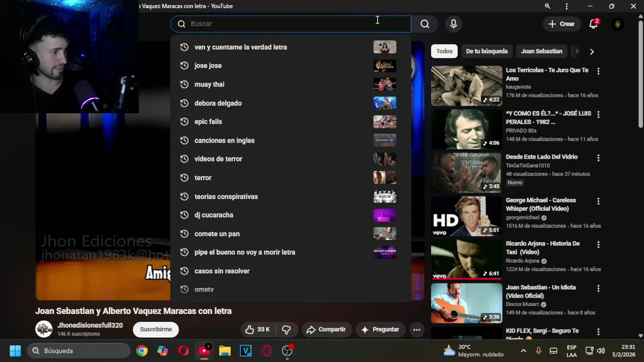Open Joan Sebastian Un Idiota title
Image resolution: width=644 pixels, height=362 pixels.
(x=541, y=292)
